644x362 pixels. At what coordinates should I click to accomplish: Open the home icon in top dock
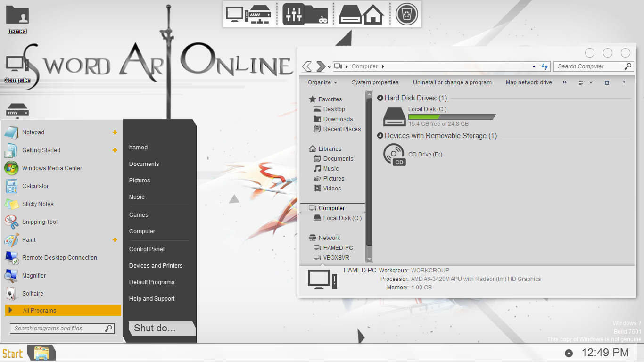click(x=373, y=15)
